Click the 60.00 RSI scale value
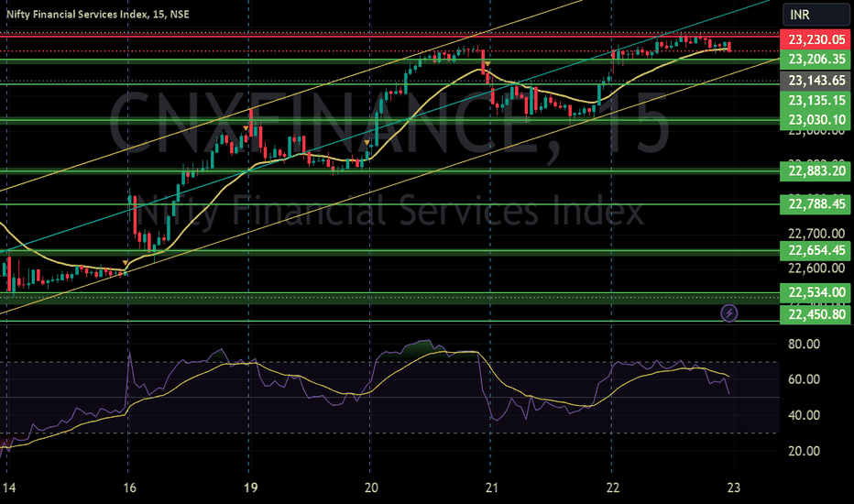Viewport: 854px width, 504px height. [x=804, y=379]
